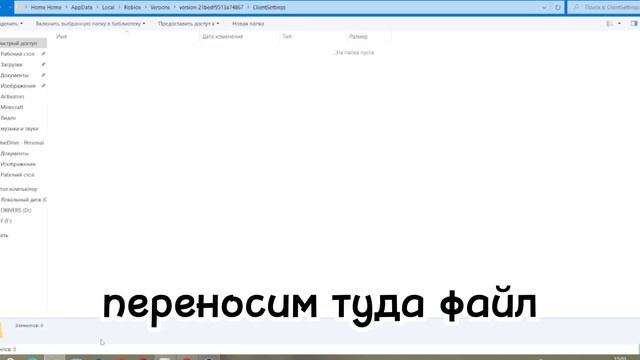Screen dimensions: 640x360
Task: Click 'Эта папка пуста' message text
Action: (x=354, y=53)
